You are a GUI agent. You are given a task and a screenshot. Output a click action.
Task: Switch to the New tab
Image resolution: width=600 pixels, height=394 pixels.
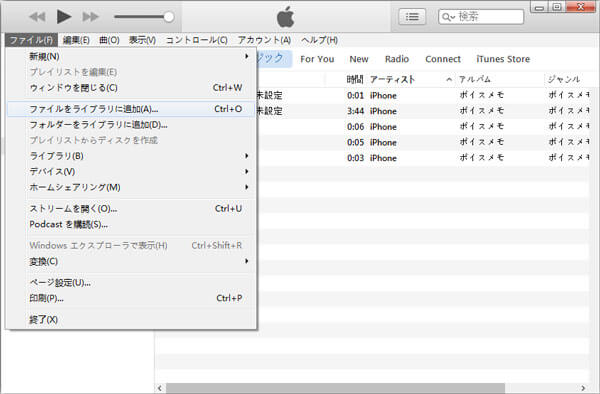click(359, 59)
